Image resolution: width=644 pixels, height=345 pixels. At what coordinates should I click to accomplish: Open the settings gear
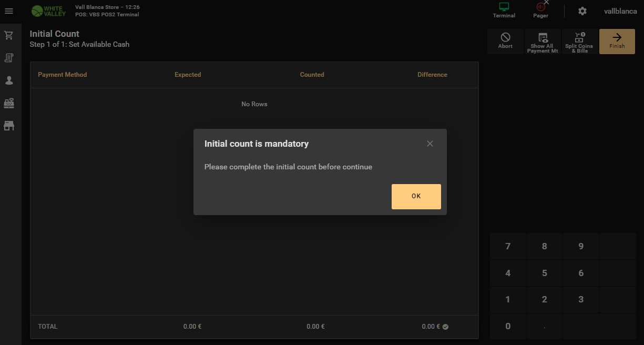[x=582, y=11]
